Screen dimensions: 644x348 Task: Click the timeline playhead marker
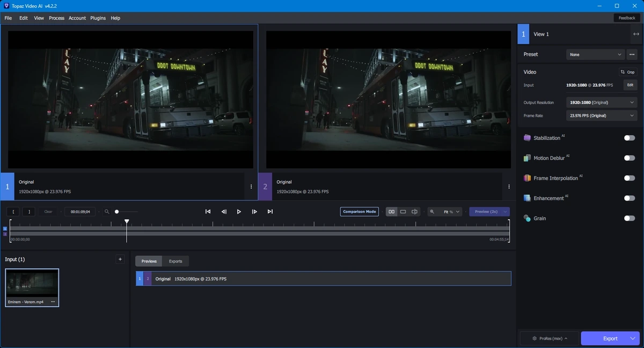click(127, 221)
